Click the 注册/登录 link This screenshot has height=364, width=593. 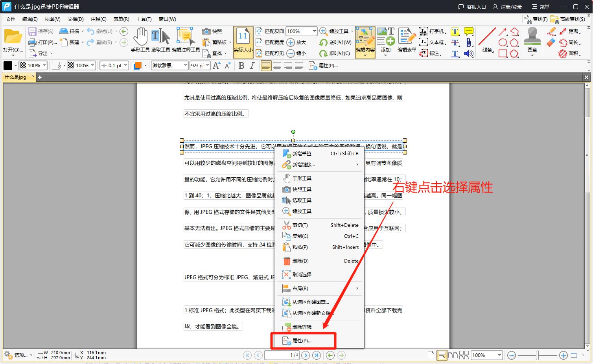click(x=511, y=7)
